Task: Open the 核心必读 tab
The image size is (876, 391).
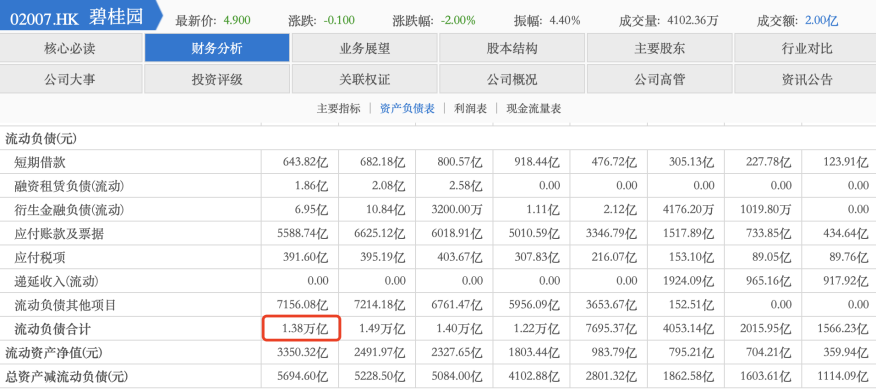Action: [71, 48]
